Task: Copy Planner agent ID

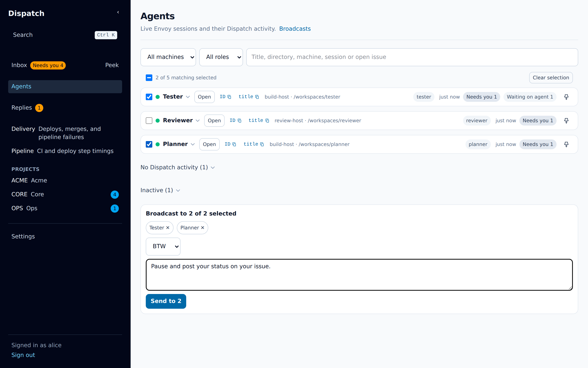Action: [x=230, y=144]
